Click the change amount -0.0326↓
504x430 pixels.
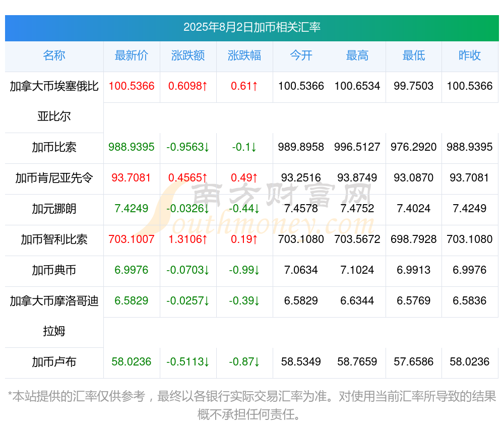click(x=188, y=209)
